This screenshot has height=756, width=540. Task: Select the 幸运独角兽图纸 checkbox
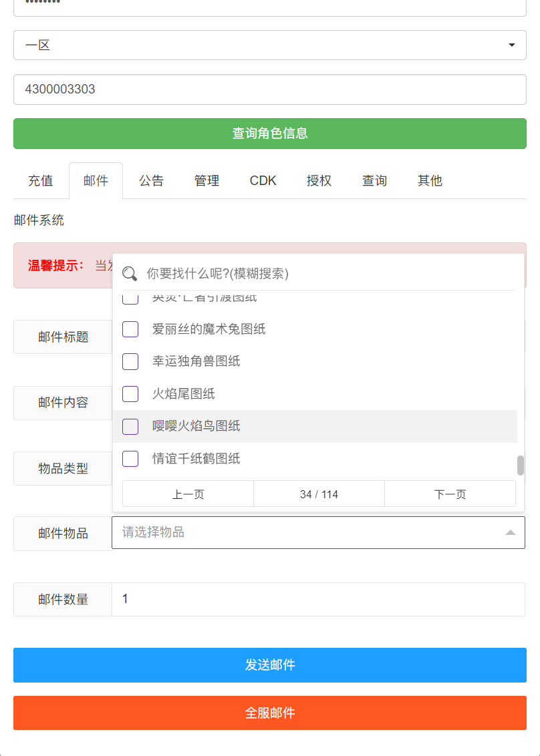coord(130,361)
